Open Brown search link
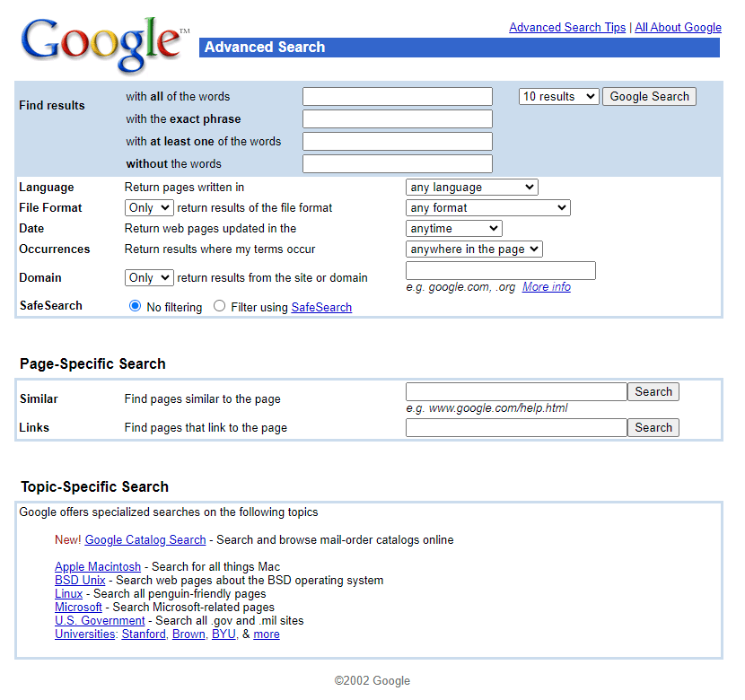Screen dimensions: 745x700 pyautogui.click(x=188, y=634)
